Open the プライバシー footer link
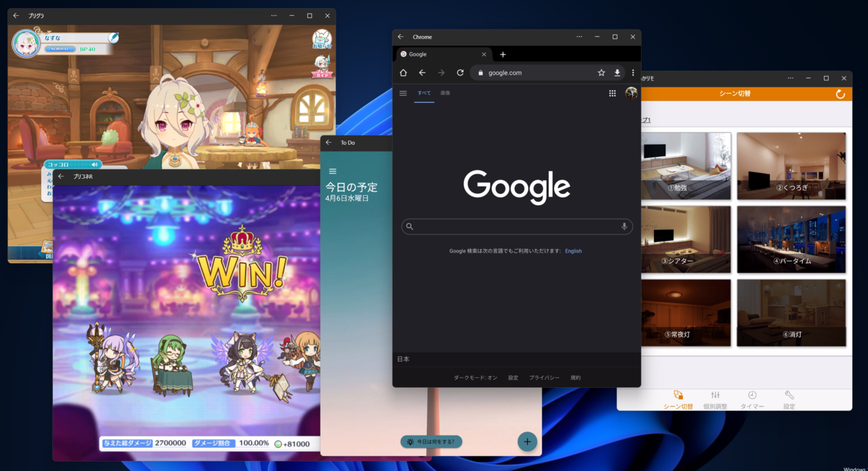Viewport: 868px width, 471px height. tap(544, 378)
